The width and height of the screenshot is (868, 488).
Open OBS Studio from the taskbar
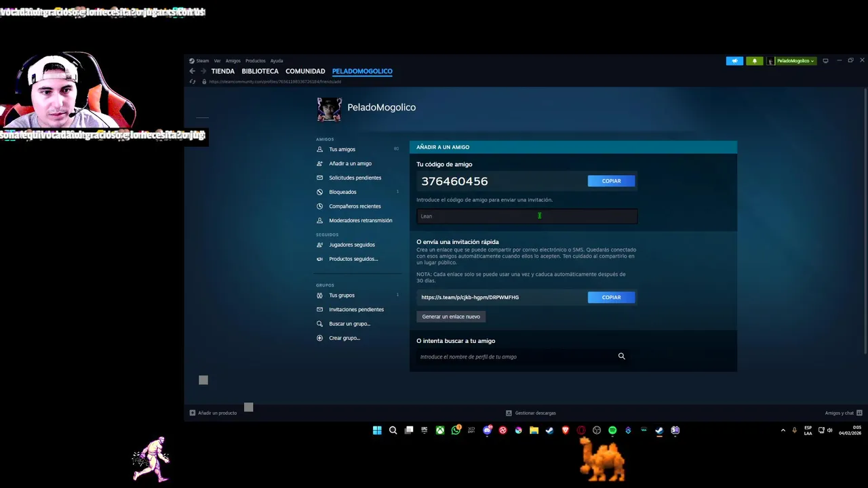pyautogui.click(x=597, y=430)
